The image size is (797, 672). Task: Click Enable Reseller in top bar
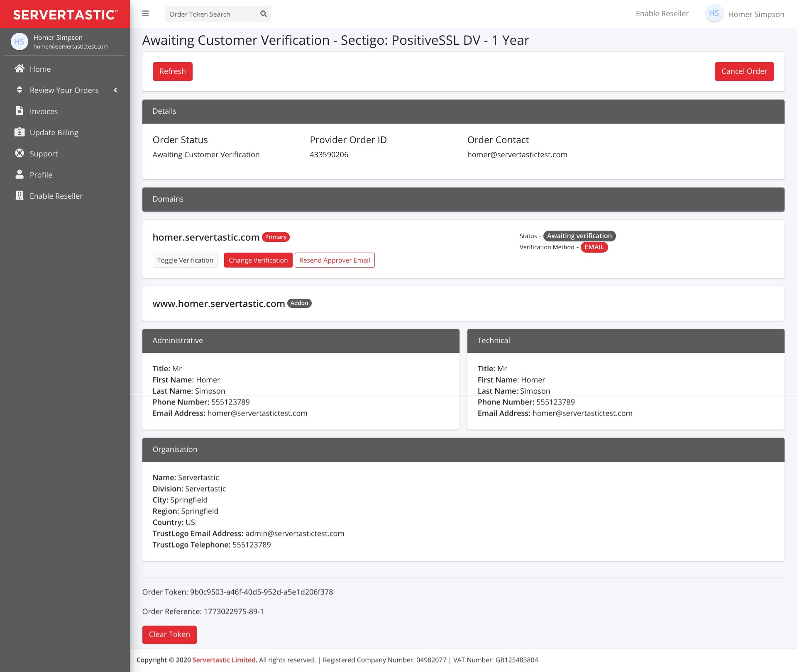(x=662, y=14)
